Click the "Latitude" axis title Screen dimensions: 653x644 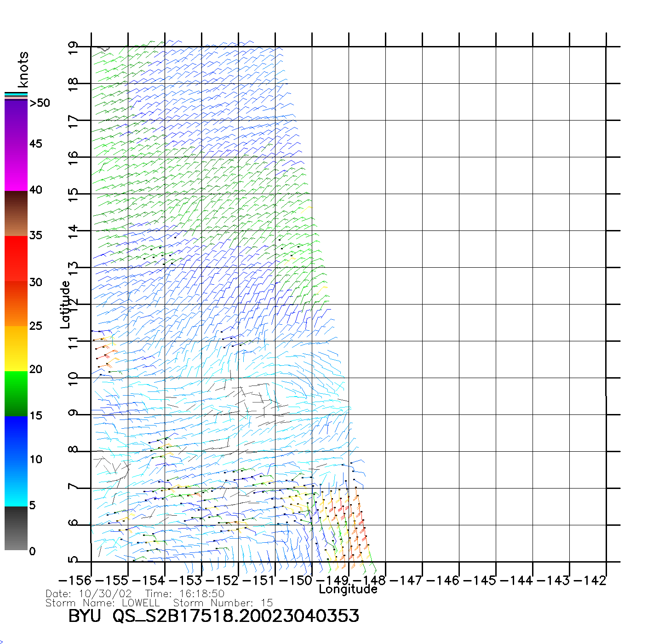65,305
